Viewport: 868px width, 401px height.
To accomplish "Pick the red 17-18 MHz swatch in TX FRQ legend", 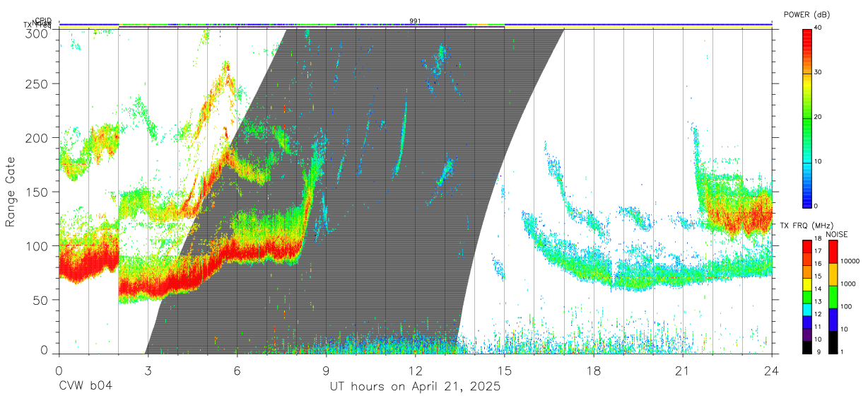I will (x=807, y=247).
